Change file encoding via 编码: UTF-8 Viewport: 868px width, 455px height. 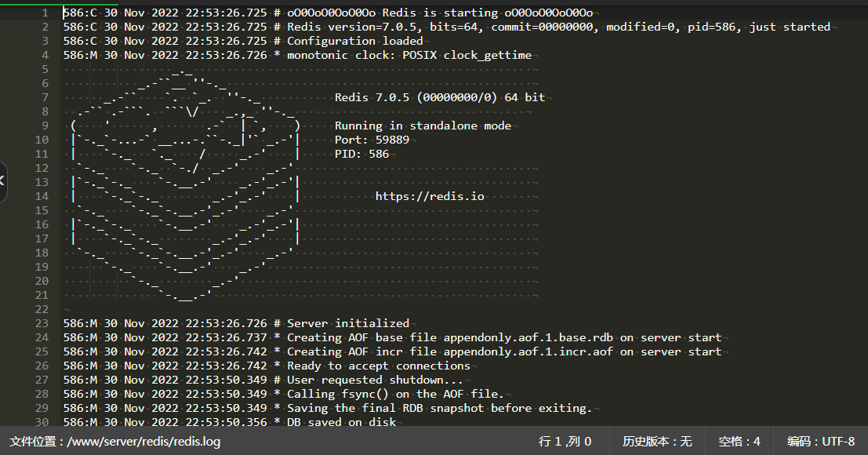coord(821,441)
